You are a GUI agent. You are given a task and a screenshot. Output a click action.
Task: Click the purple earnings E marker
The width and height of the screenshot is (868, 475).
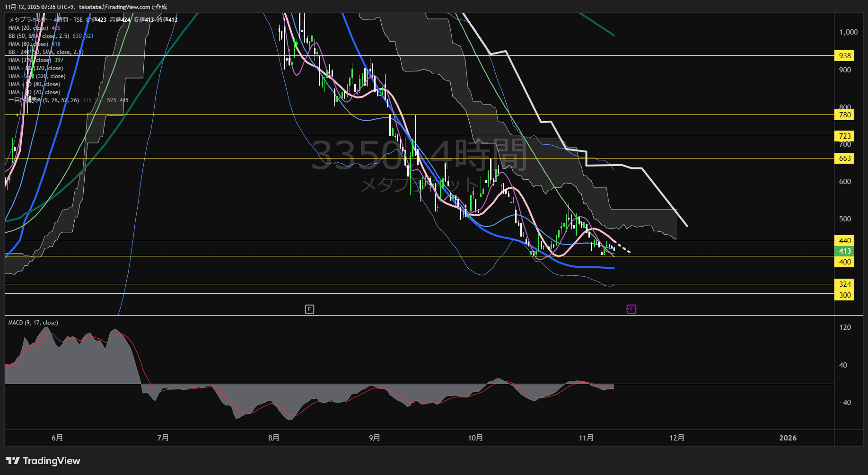click(631, 309)
